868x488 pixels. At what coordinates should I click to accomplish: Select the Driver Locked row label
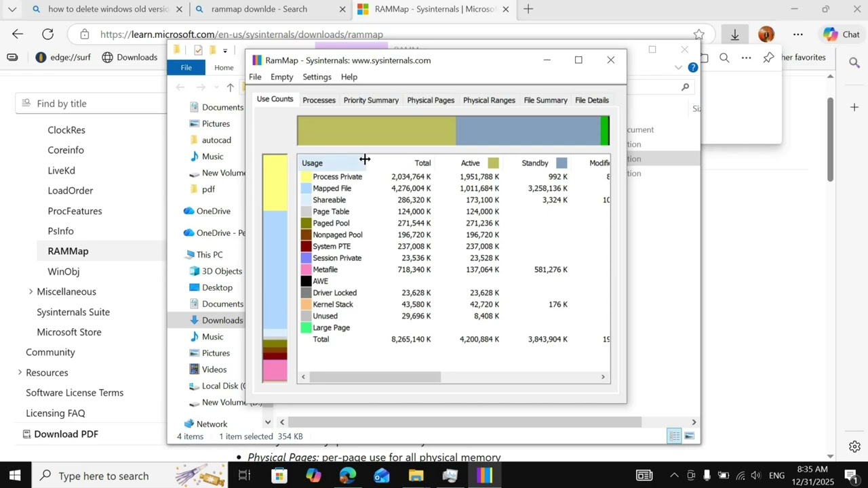coord(334,293)
